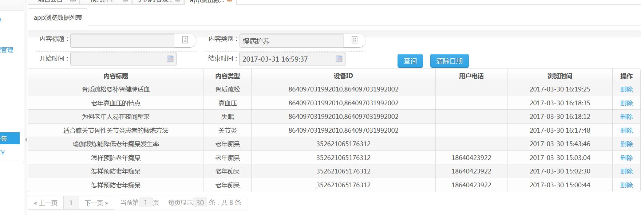Click the icon inside the 内容标题 field
The height and width of the screenshot is (215, 644).
pyautogui.click(x=185, y=40)
